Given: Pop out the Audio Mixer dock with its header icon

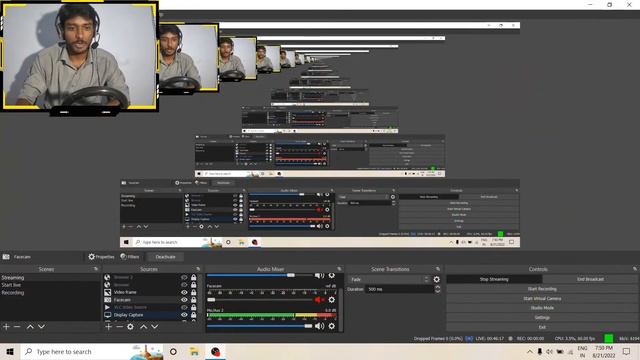Looking at the screenshot, I should (339, 269).
